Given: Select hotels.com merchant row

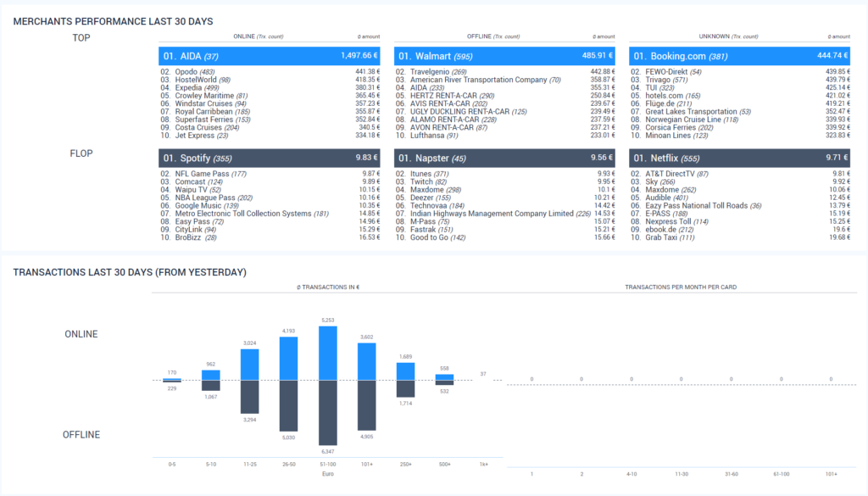Looking at the screenshot, I should [x=739, y=96].
